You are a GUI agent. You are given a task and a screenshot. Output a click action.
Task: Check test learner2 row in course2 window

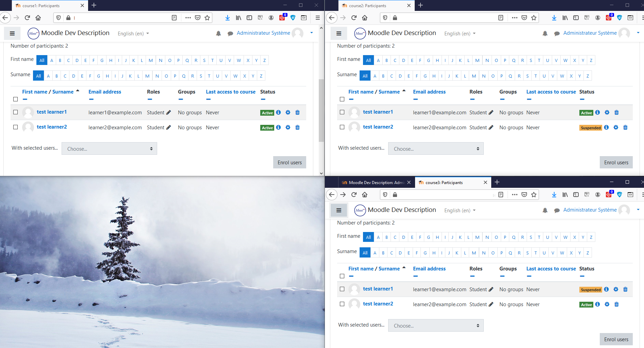[x=342, y=127]
